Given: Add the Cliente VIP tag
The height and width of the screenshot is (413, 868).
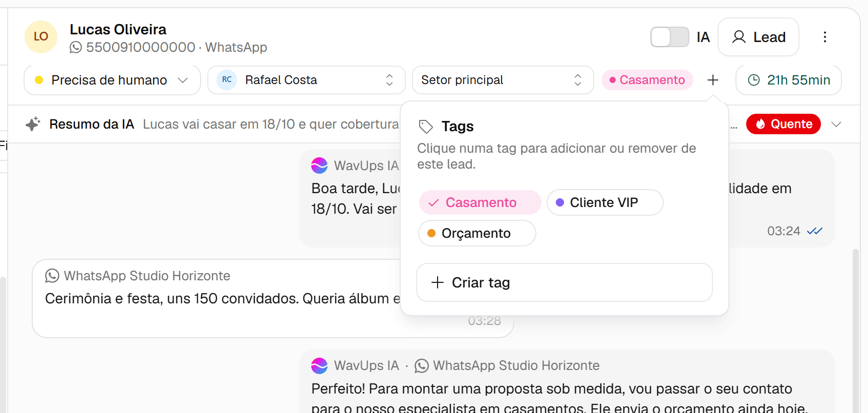Looking at the screenshot, I should coord(605,202).
